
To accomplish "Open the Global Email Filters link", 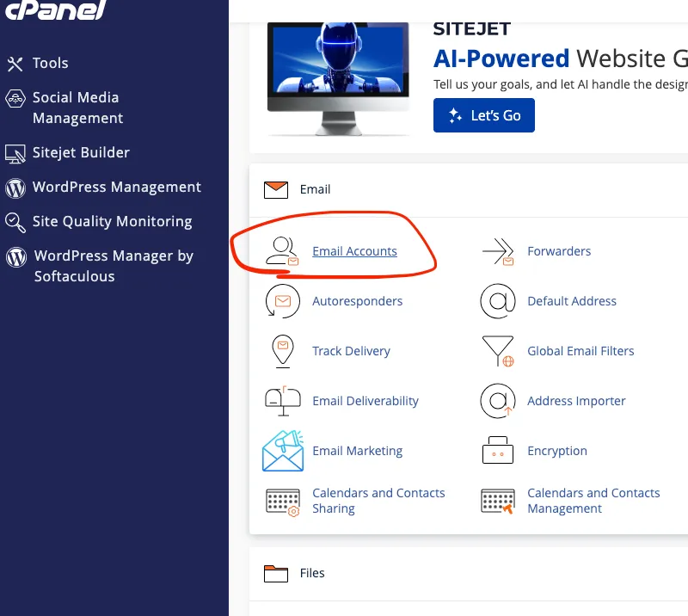I will [x=580, y=351].
